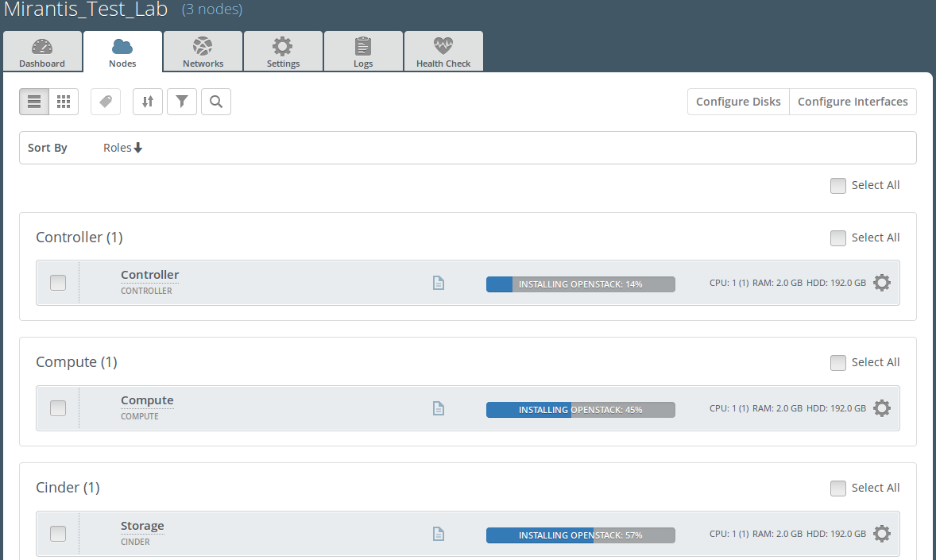
Task: Click the Storage node name
Action: click(142, 525)
